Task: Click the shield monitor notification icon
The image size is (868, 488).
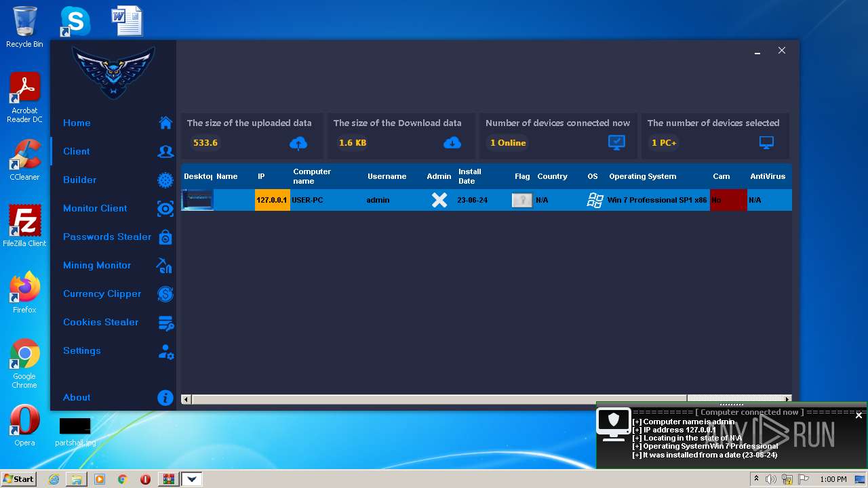Action: point(614,425)
